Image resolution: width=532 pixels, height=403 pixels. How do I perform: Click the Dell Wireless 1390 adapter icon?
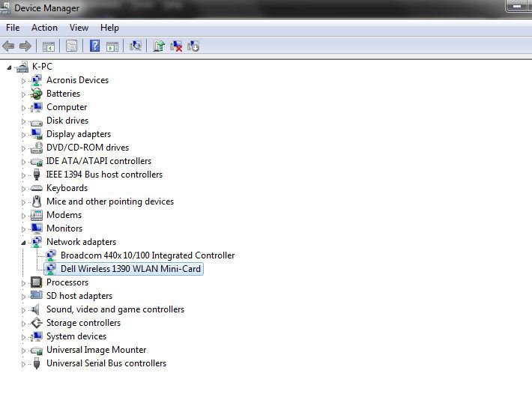coord(50,269)
